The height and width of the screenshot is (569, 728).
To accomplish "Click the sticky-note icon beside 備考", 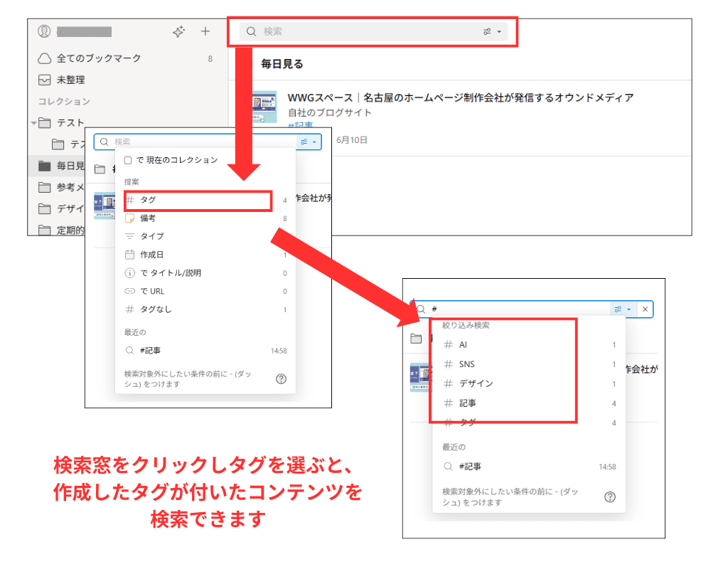I will point(130,218).
